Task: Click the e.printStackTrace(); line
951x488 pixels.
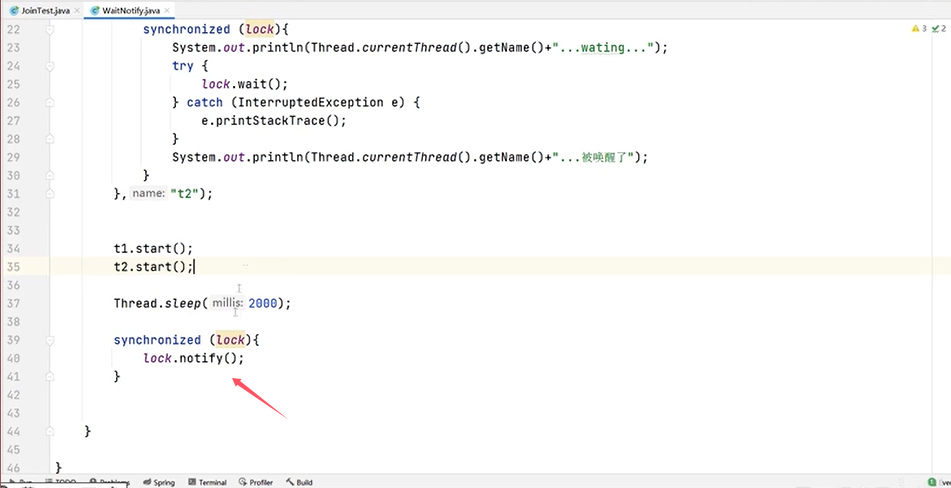Action: 274,121
